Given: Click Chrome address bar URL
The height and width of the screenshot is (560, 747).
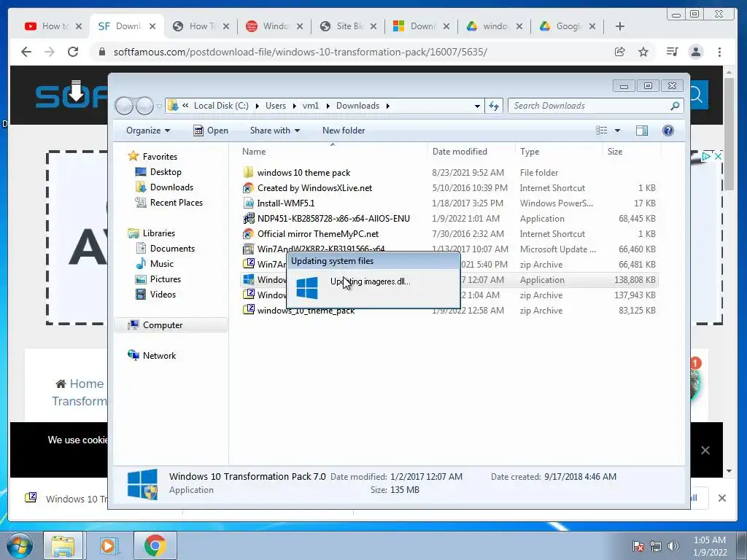Looking at the screenshot, I should click(300, 52).
